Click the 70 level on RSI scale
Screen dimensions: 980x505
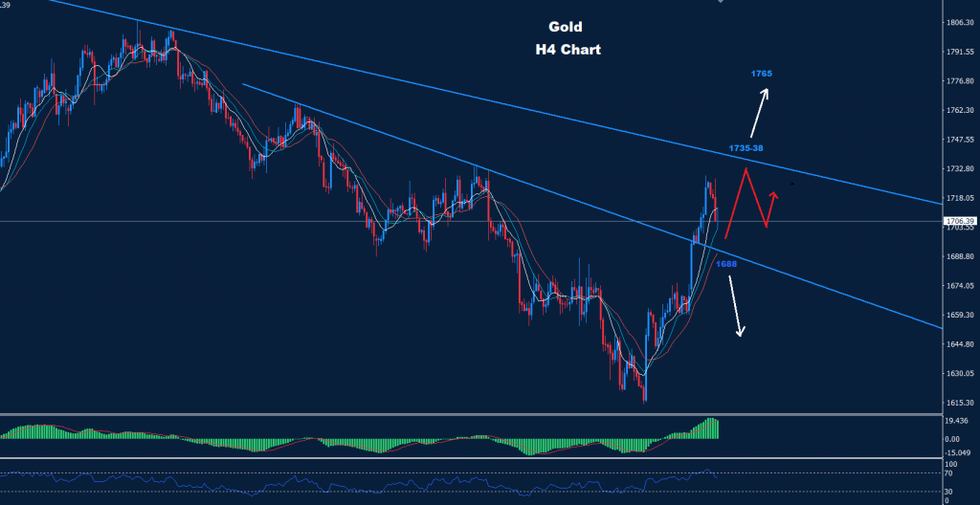click(949, 474)
